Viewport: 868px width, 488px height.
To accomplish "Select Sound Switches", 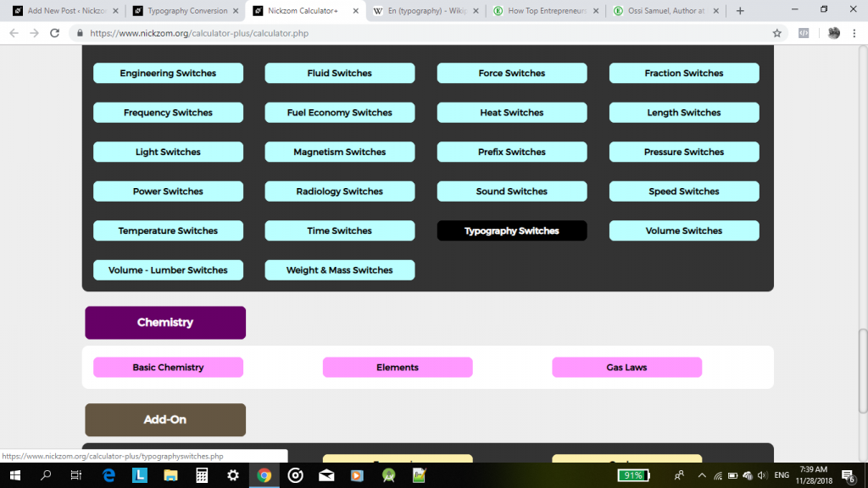I will (511, 191).
